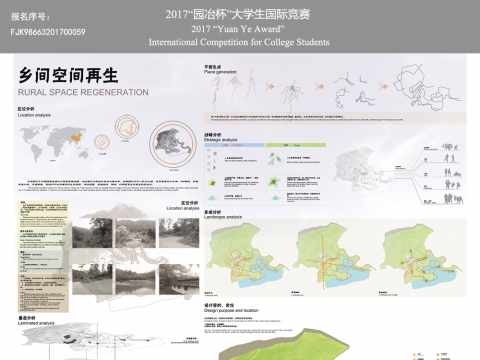Screen dimensions: 480x360
Task: Click the gray world map with China highlighted
Action: point(55,144)
